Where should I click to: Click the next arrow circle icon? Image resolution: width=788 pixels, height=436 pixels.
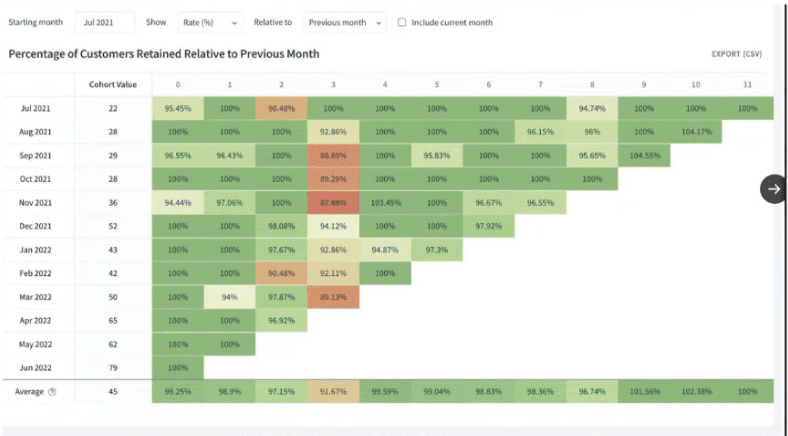pos(774,188)
